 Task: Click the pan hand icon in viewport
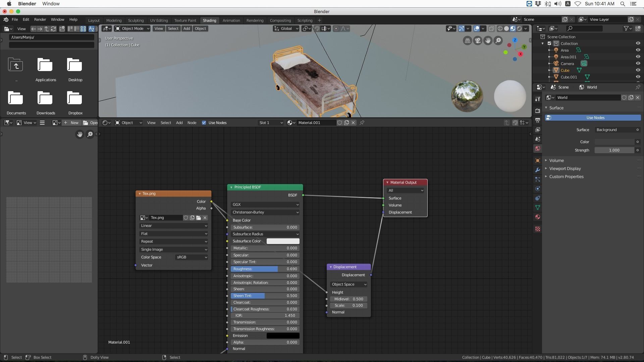click(x=488, y=41)
